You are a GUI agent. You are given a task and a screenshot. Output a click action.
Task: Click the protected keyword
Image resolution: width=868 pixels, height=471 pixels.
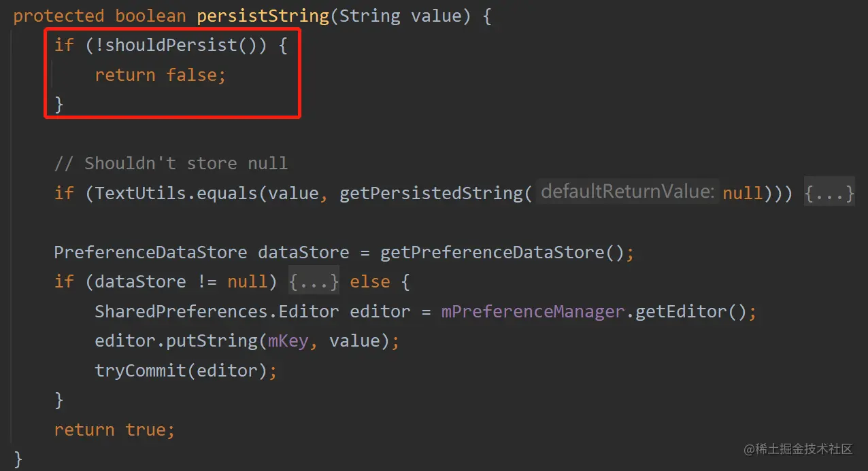tap(59, 16)
